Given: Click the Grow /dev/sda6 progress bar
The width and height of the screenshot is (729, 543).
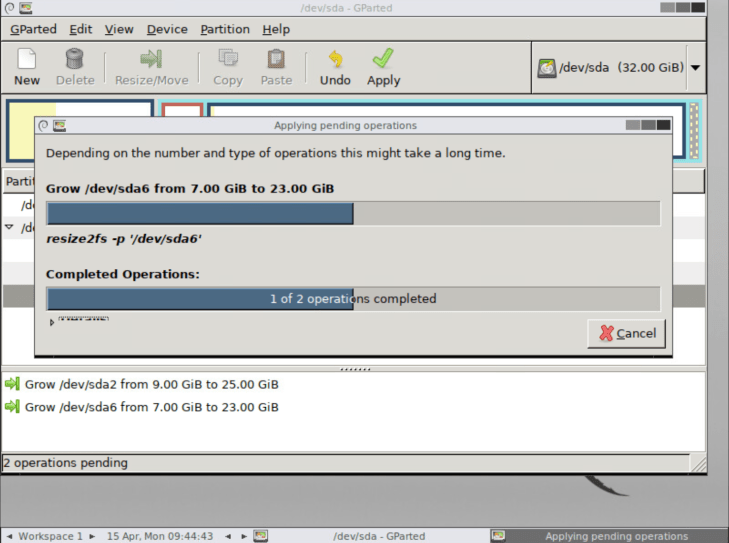Looking at the screenshot, I should [x=353, y=214].
